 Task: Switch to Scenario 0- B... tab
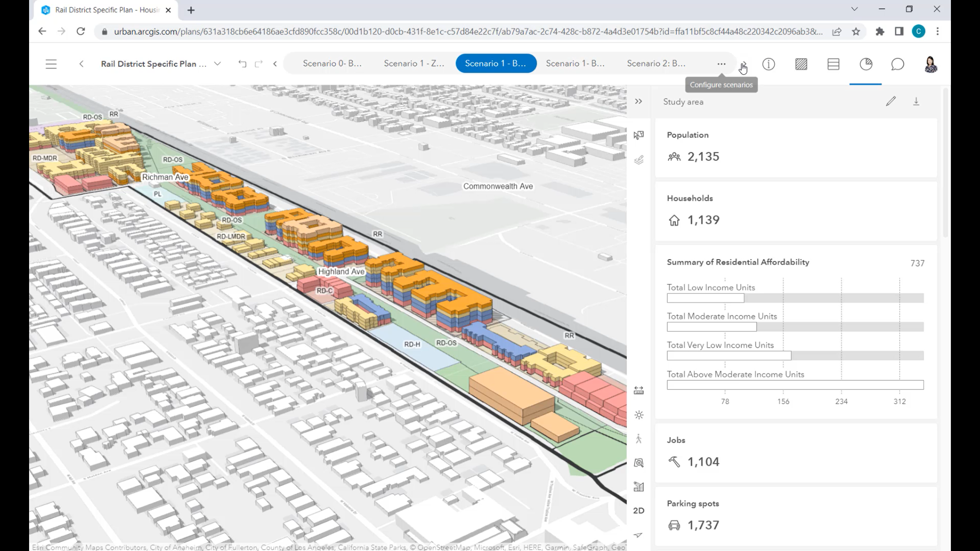click(x=332, y=64)
